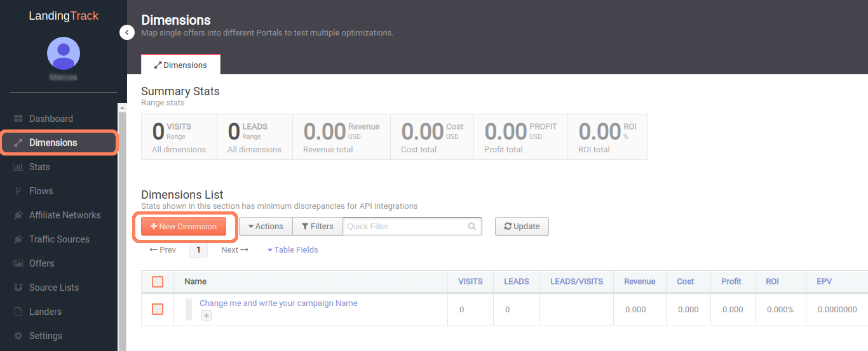Click the Flows branch icon
The width and height of the screenshot is (868, 351).
(x=18, y=191)
